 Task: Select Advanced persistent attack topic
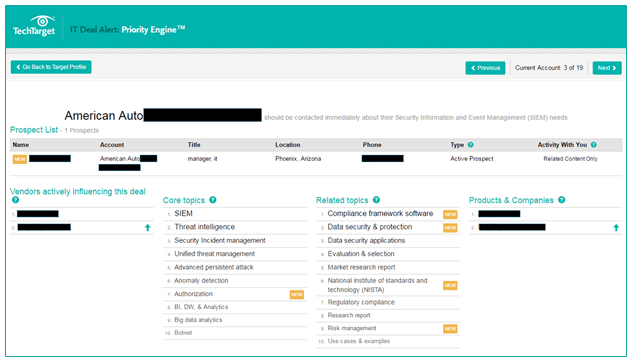pyautogui.click(x=214, y=267)
